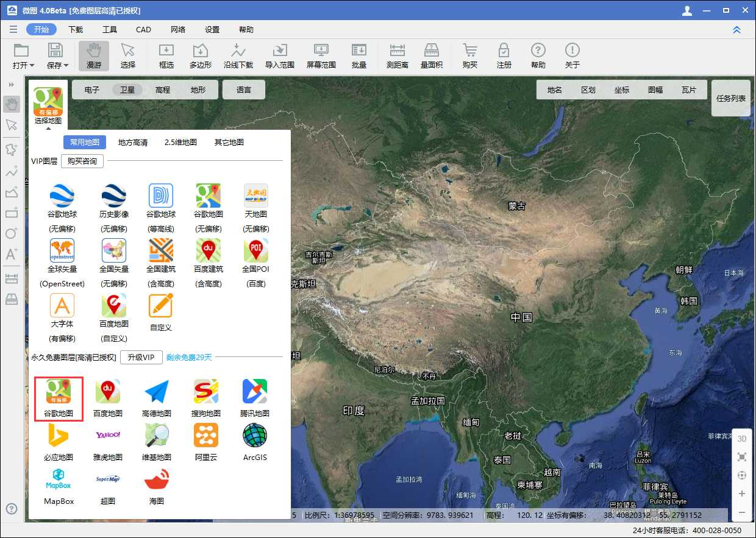Toggle the 选择地图 map selector

[x=48, y=105]
